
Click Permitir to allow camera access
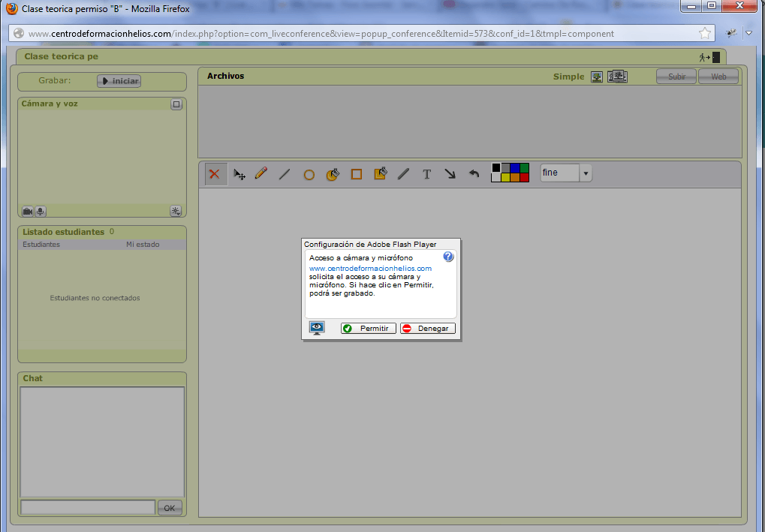click(x=369, y=328)
